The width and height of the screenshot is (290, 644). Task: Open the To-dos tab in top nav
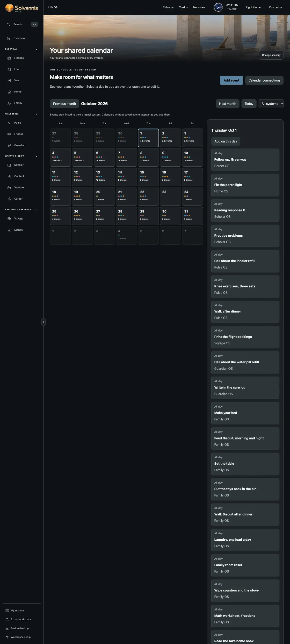(x=183, y=7)
